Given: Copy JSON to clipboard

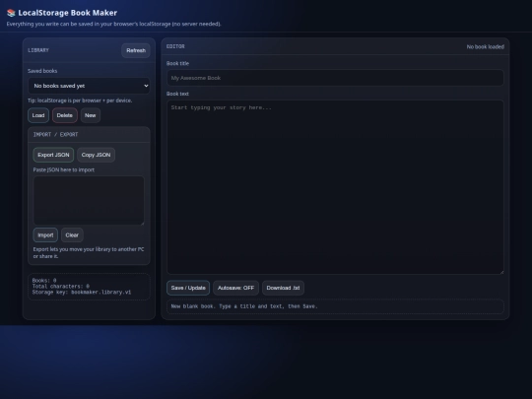Looking at the screenshot, I should coord(96,155).
